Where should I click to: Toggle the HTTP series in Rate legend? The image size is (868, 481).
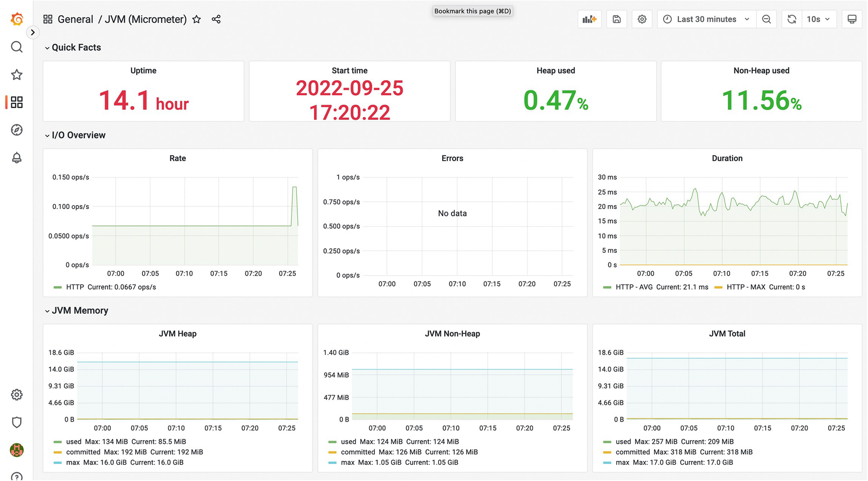point(75,287)
